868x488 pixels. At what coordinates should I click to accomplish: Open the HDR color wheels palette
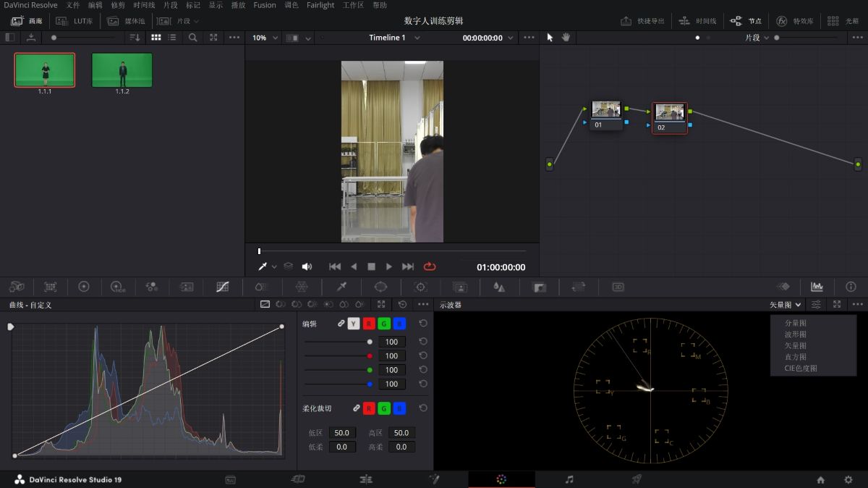[x=118, y=287]
